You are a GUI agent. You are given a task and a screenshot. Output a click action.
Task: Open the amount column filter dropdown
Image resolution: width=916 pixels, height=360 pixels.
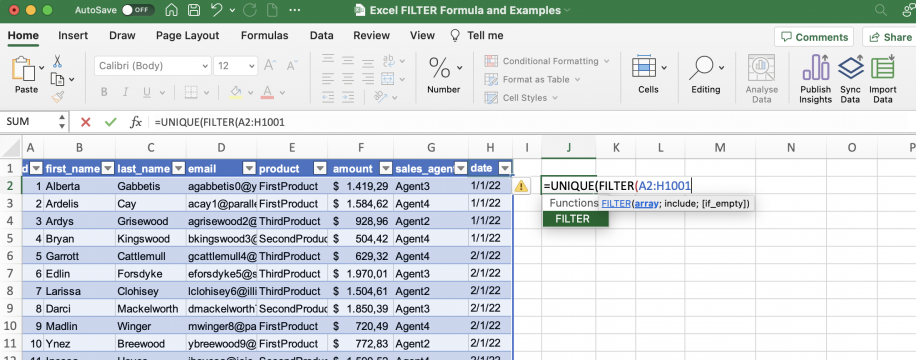(x=386, y=169)
